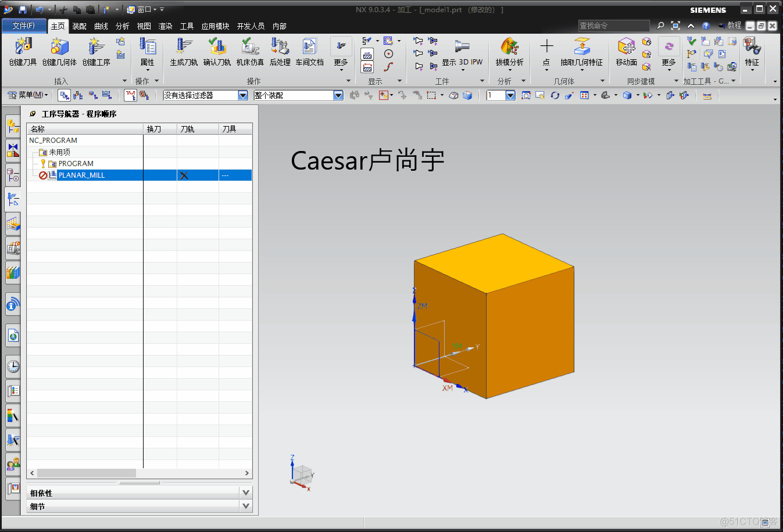Click the Display (显示) group expander arrow

point(399,81)
